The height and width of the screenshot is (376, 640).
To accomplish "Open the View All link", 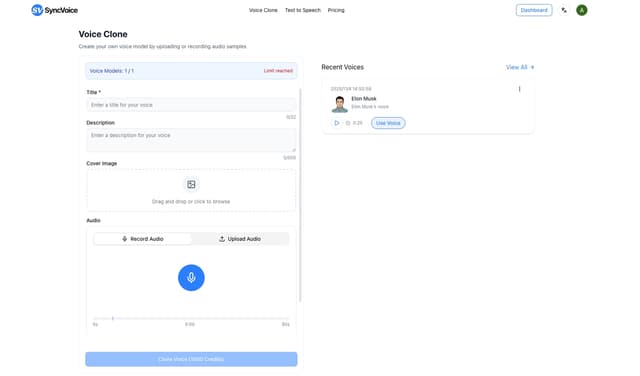I will pyautogui.click(x=520, y=67).
